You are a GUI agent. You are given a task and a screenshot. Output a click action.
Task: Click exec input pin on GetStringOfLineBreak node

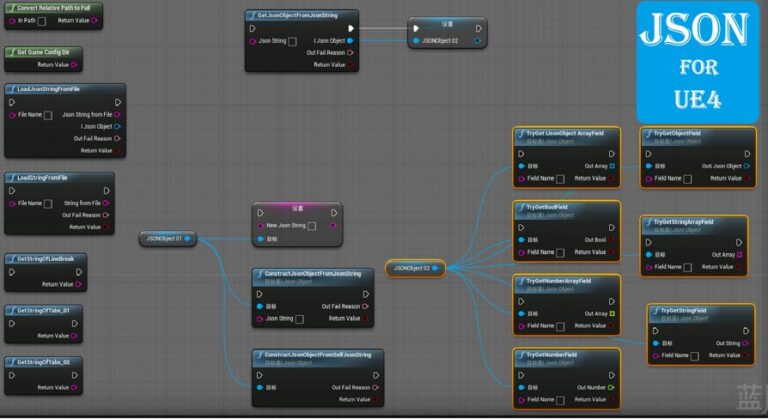12,272
